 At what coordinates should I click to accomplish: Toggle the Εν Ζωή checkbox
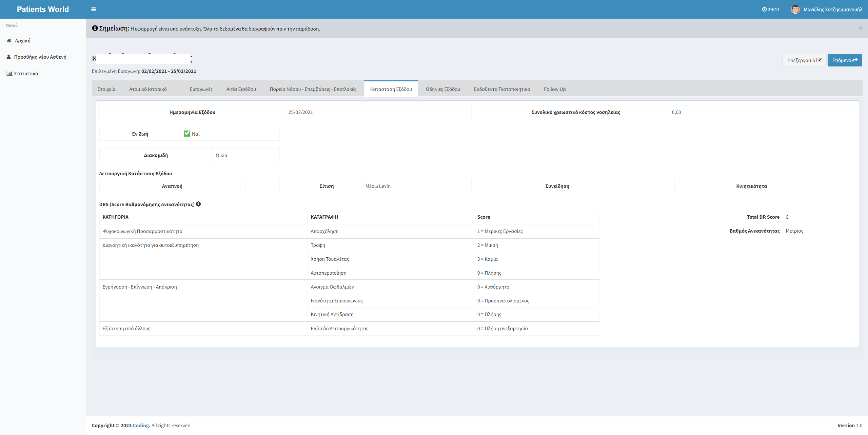point(187,134)
